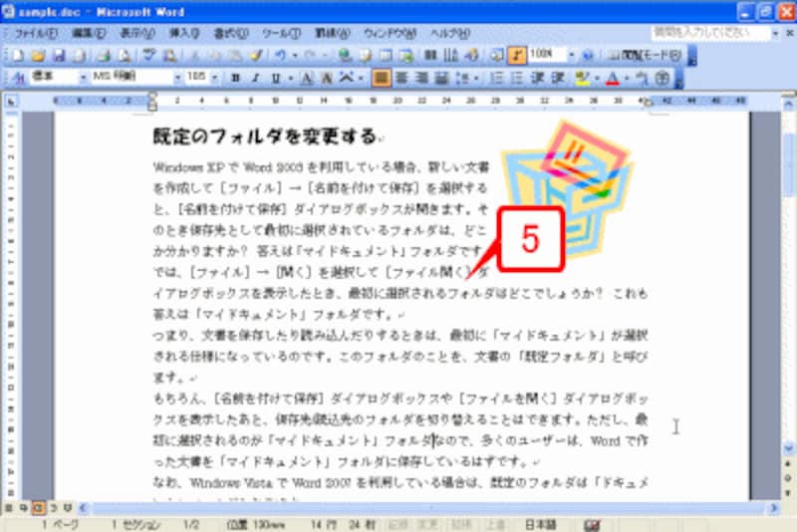Click the help question input field
The image size is (797, 532).
[x=710, y=33]
